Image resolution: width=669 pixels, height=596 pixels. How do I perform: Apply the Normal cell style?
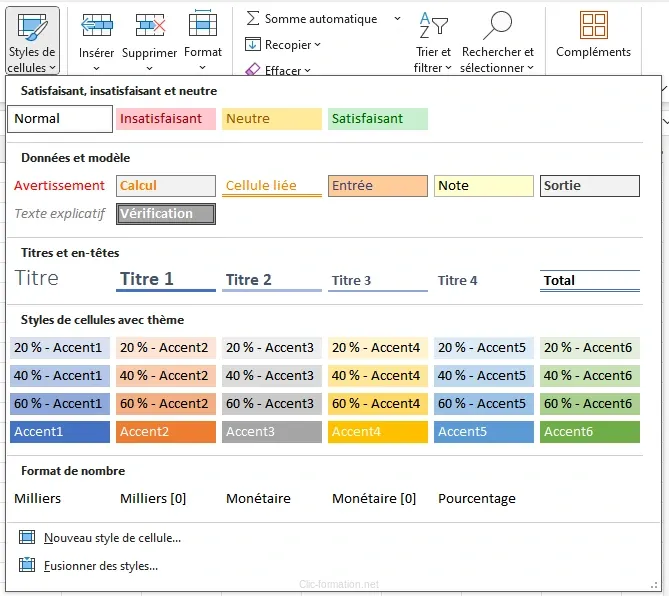coord(60,119)
